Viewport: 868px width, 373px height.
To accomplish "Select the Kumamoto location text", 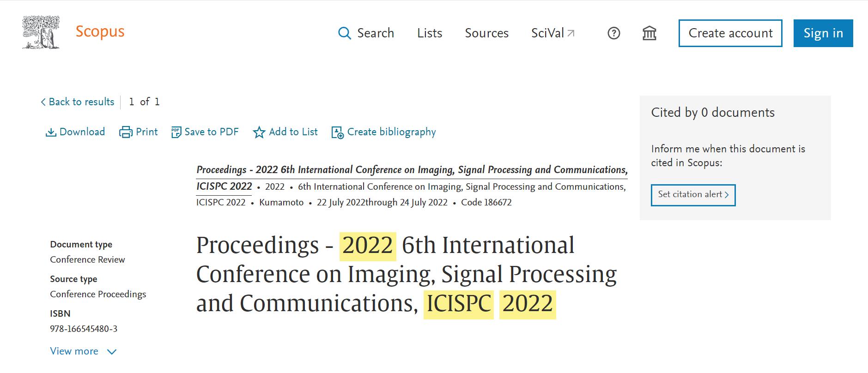I will click(x=281, y=202).
